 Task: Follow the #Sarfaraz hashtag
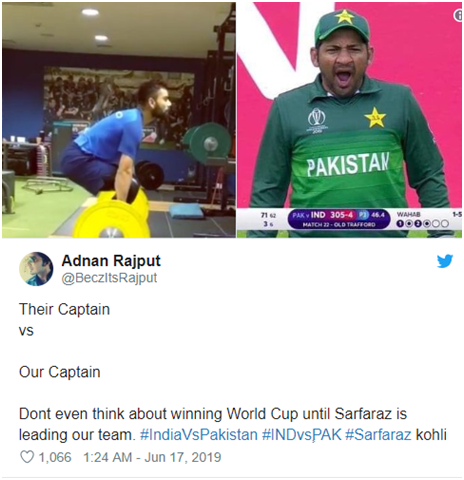[x=378, y=435]
